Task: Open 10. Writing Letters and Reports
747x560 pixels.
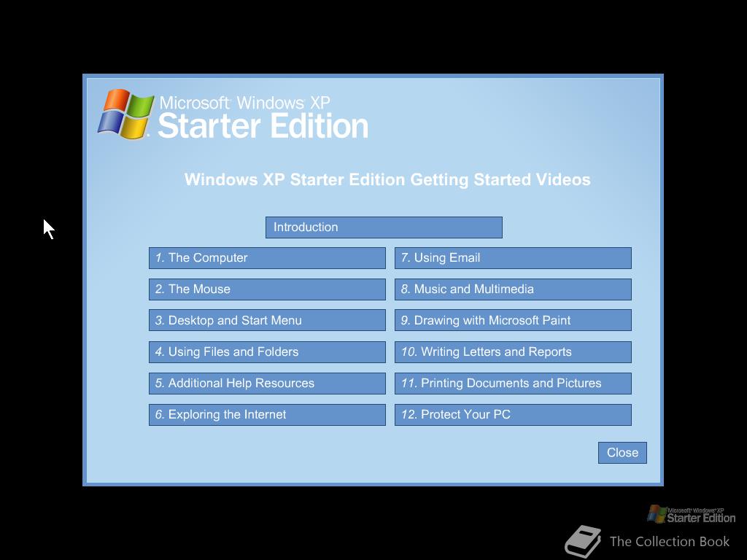Action: pos(513,352)
